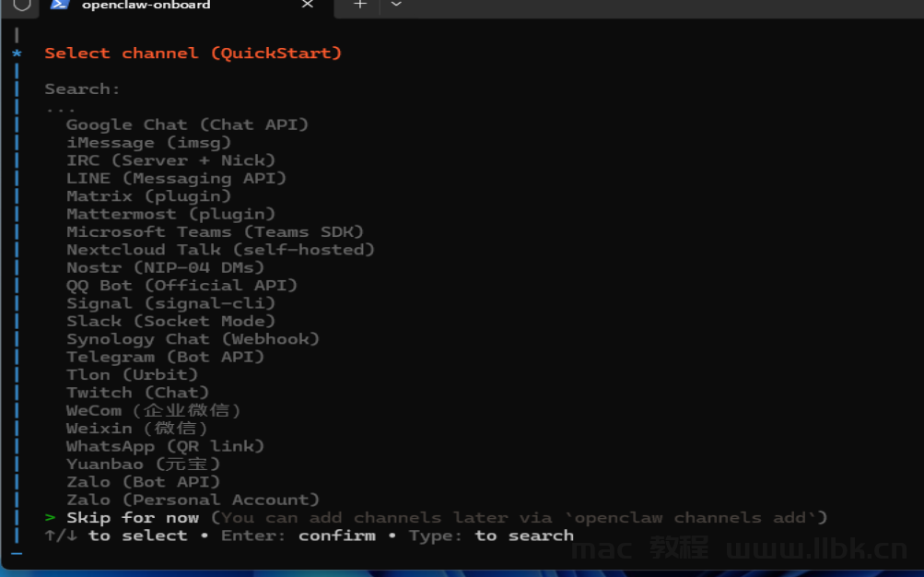This screenshot has height=577, width=924.
Task: Expand the terminal profiles dropdown chevron
Action: click(396, 5)
